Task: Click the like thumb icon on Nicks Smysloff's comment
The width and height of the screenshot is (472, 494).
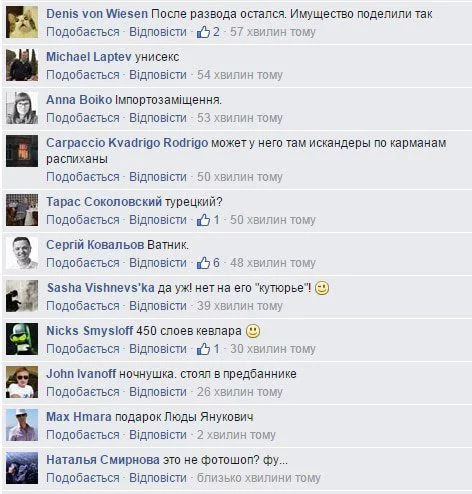Action: (203, 349)
